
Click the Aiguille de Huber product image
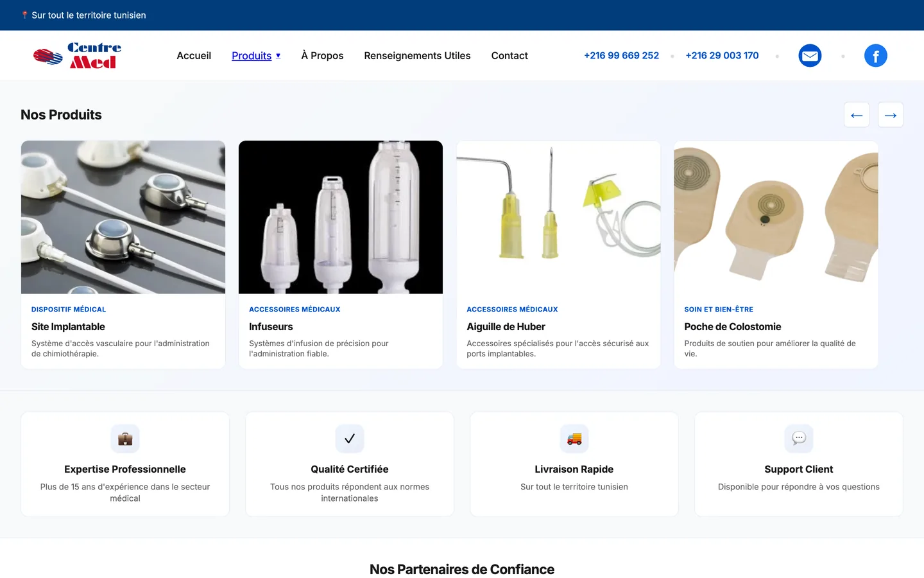click(558, 217)
